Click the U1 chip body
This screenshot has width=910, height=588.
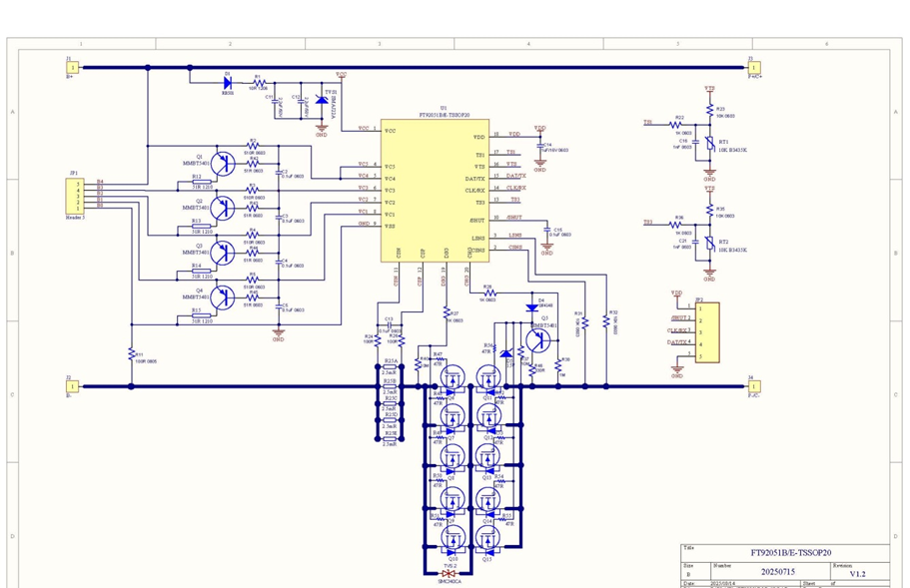(x=435, y=191)
